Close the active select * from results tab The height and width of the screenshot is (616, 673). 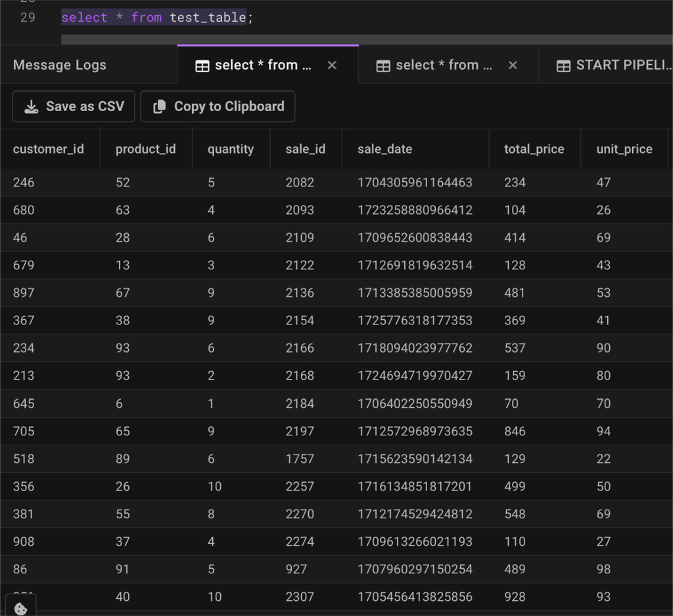coord(332,65)
